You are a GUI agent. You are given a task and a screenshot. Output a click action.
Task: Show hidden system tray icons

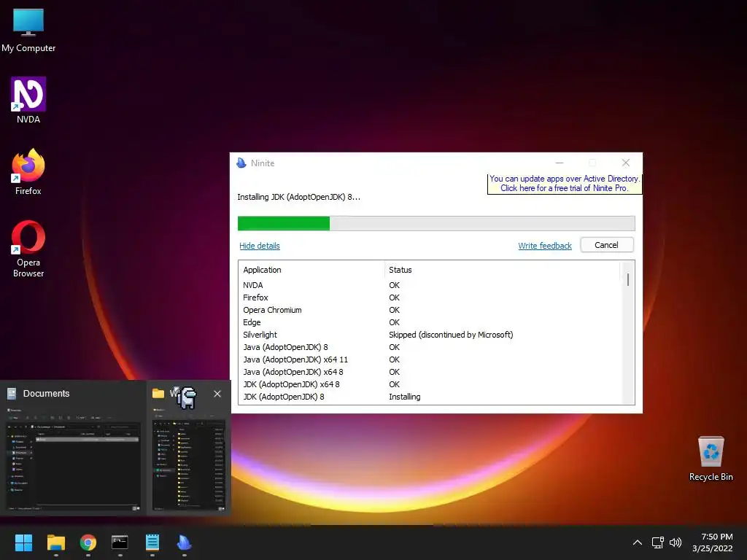638,542
